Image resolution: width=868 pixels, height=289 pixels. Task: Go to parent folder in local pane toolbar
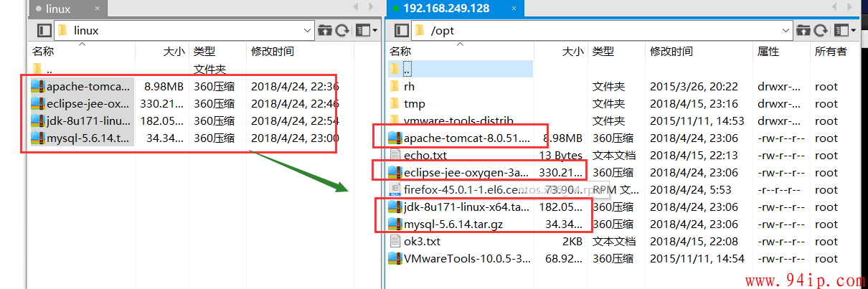[x=324, y=31]
